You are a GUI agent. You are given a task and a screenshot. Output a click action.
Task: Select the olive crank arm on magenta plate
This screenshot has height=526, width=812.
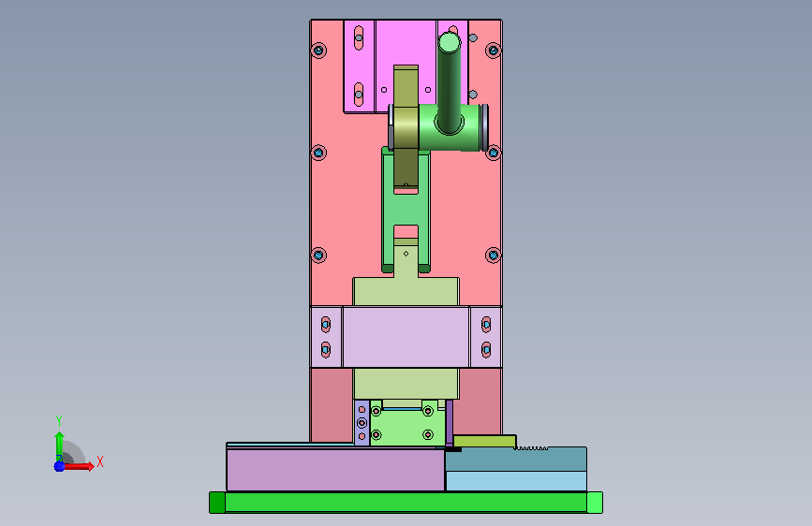406,127
